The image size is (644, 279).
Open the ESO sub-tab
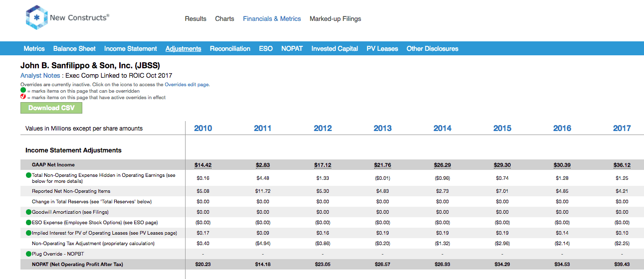266,48
